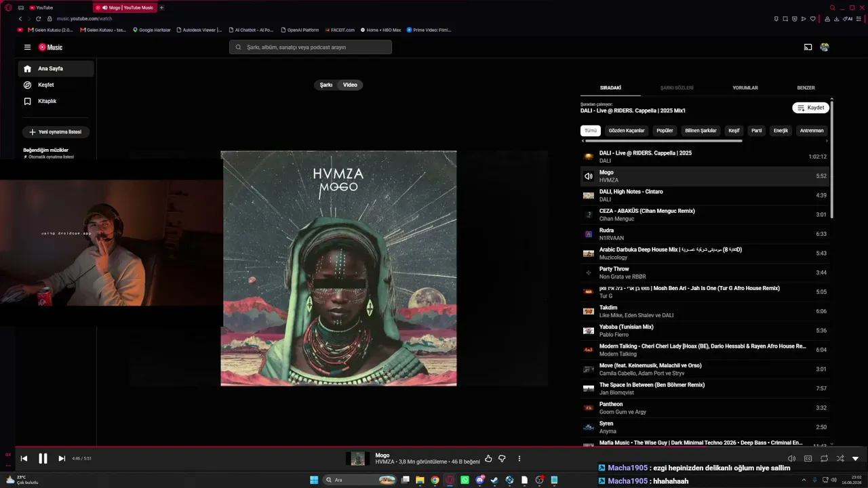Open a new browser tab

161,7
